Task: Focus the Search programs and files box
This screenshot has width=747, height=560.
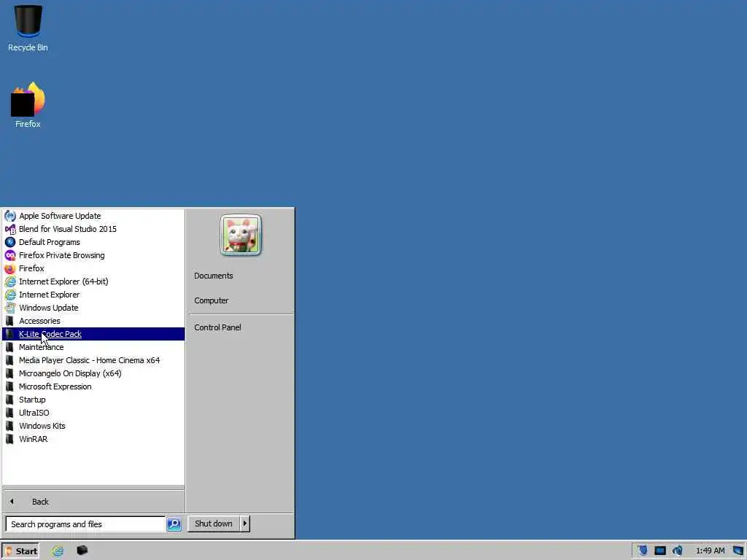Action: pos(86,524)
